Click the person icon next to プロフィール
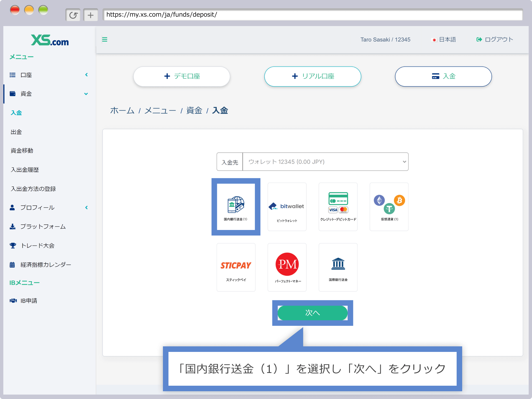532x399 pixels. click(12, 208)
